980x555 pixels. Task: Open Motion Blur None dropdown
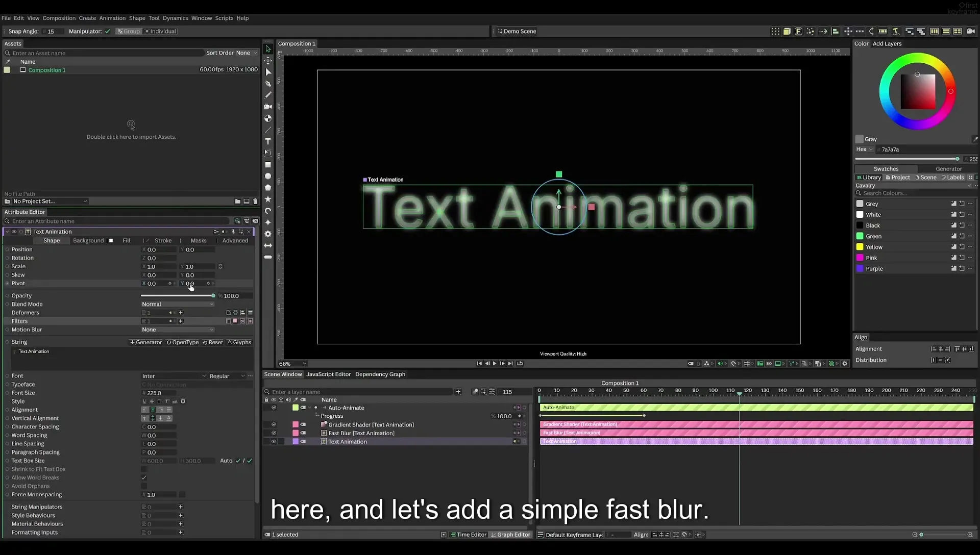coord(178,330)
